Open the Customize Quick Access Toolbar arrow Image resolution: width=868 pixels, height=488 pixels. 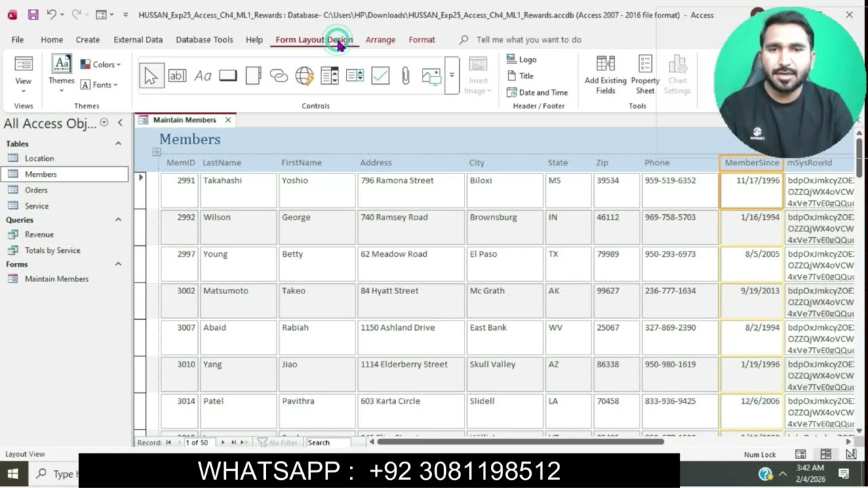click(x=125, y=14)
